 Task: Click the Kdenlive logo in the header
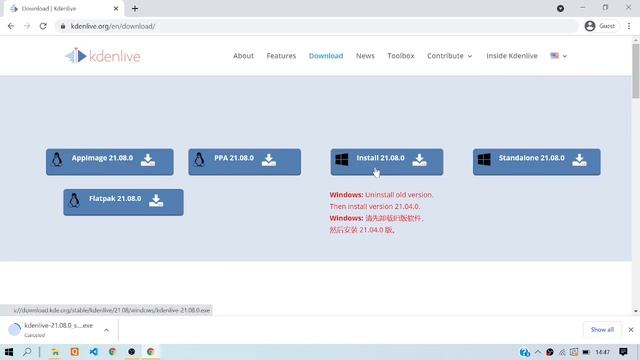click(102, 56)
